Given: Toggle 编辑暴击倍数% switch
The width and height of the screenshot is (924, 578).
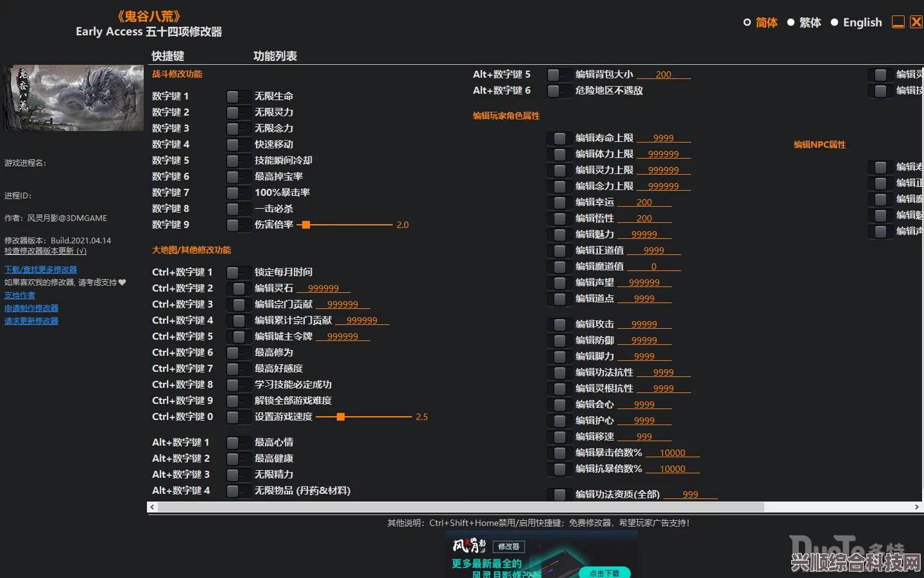Looking at the screenshot, I should click(x=559, y=453).
